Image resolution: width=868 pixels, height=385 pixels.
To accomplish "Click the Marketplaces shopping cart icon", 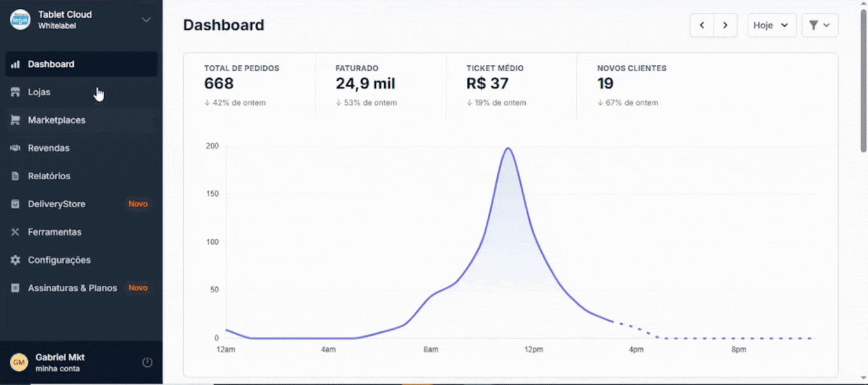I will (15, 120).
